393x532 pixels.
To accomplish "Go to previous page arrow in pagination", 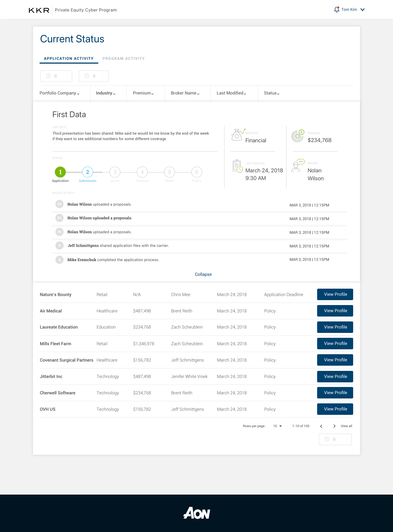I will coord(321,426).
